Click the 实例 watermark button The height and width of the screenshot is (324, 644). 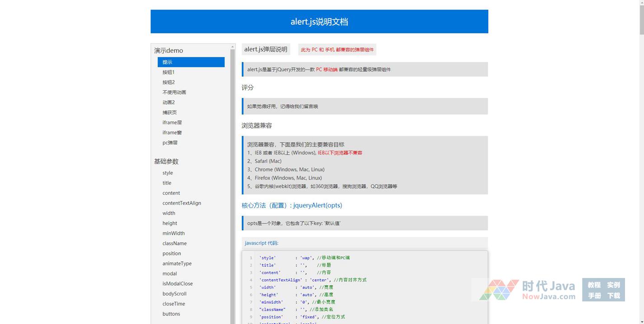click(x=613, y=285)
